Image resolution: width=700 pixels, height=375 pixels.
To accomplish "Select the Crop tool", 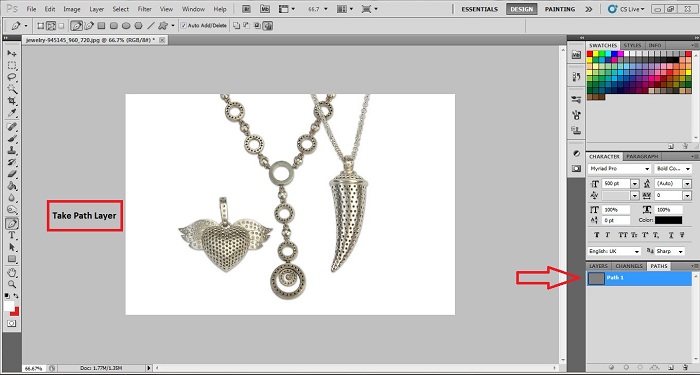I will point(12,101).
